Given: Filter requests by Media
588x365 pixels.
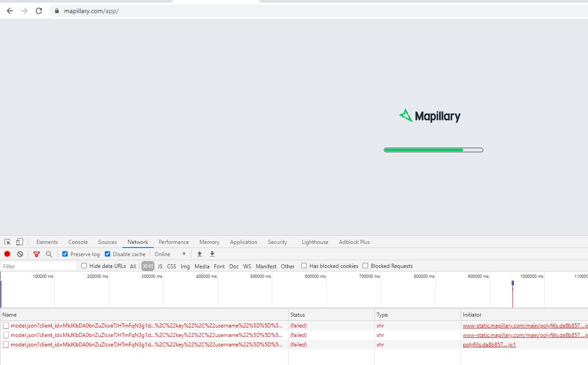Looking at the screenshot, I should [x=202, y=267].
